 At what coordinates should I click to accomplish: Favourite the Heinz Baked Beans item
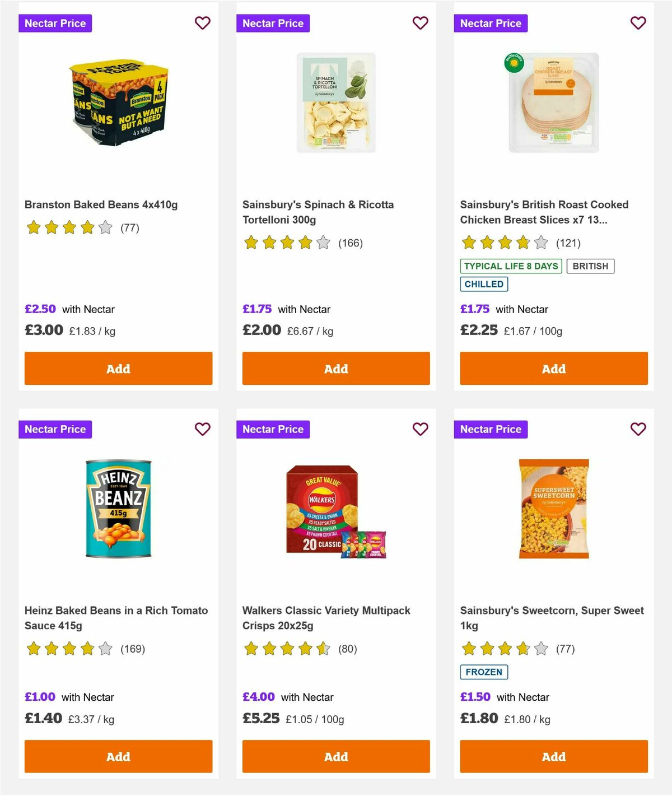[x=202, y=429]
